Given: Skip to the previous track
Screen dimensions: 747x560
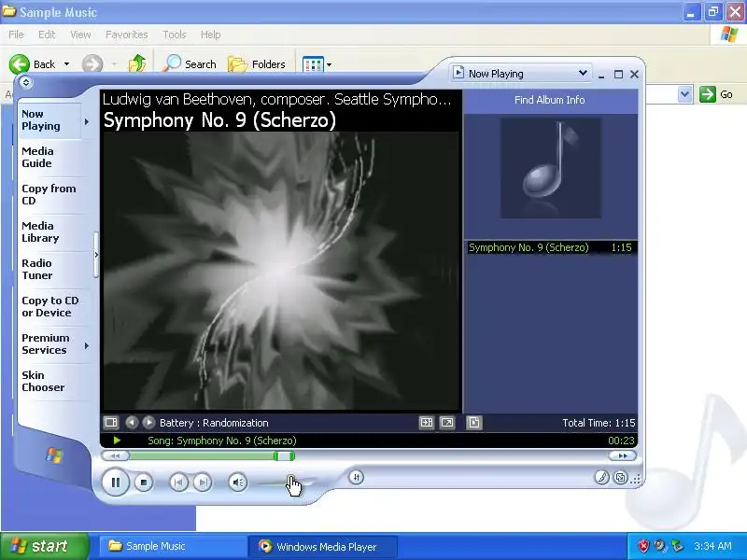Looking at the screenshot, I should point(178,483).
